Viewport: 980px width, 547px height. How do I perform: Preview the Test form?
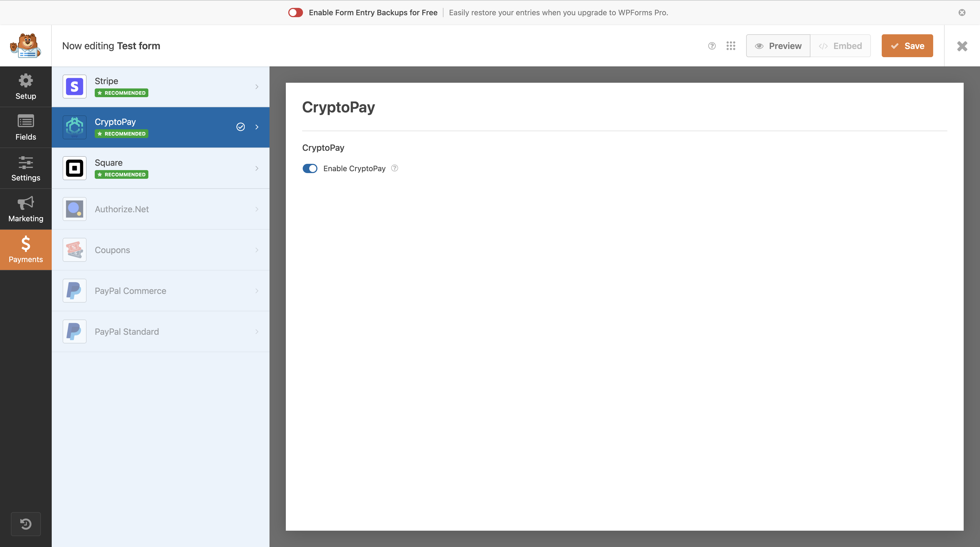point(778,46)
